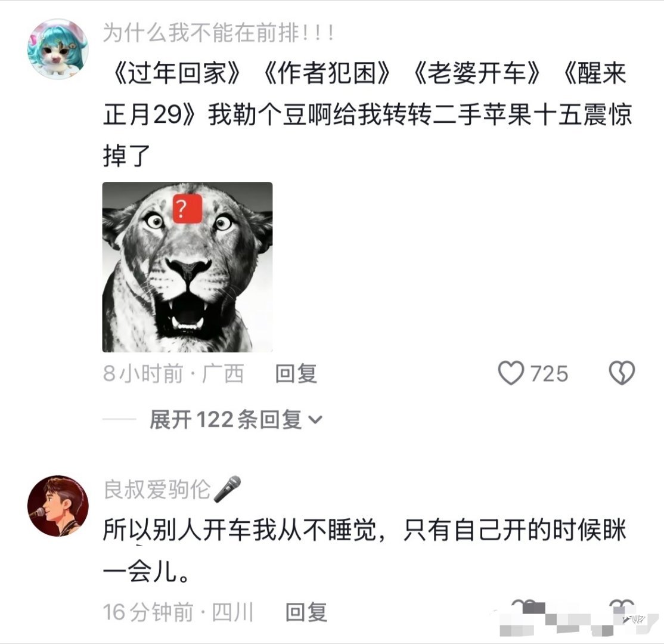Dislike the first comment with broken heart
Screen dimensions: 664x644
[x=622, y=373]
